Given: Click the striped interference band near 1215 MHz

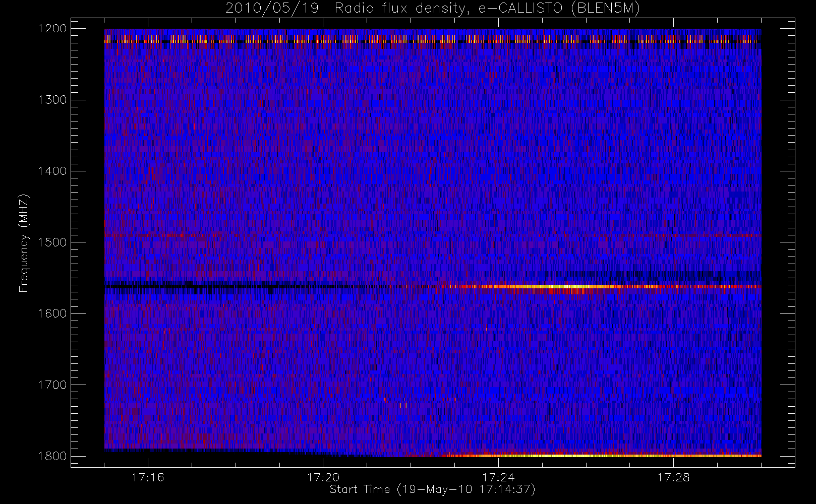Looking at the screenshot, I should click(x=433, y=39).
